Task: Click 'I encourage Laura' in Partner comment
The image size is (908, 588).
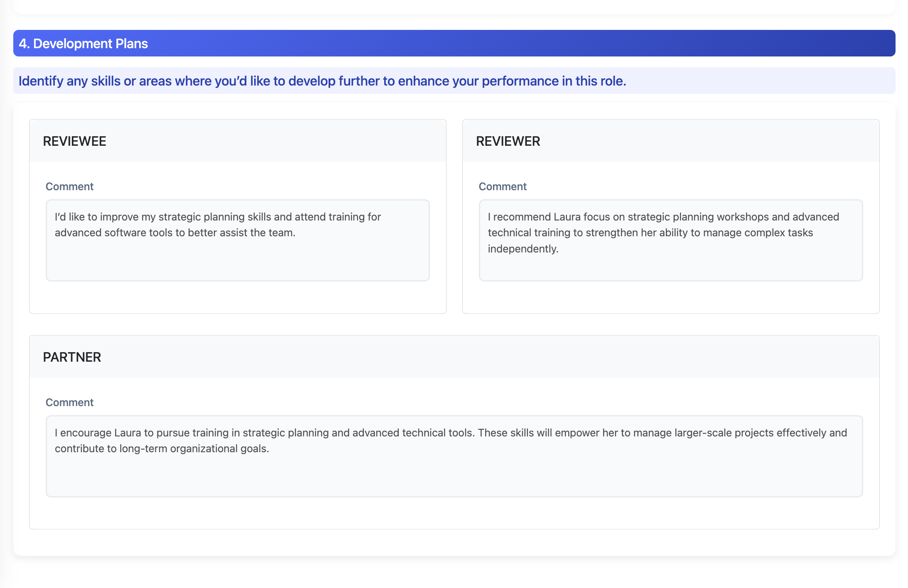Action: [98, 433]
